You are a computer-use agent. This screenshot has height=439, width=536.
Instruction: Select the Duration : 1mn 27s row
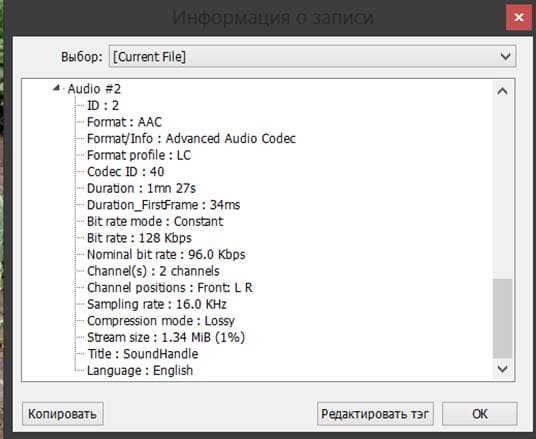(x=141, y=188)
